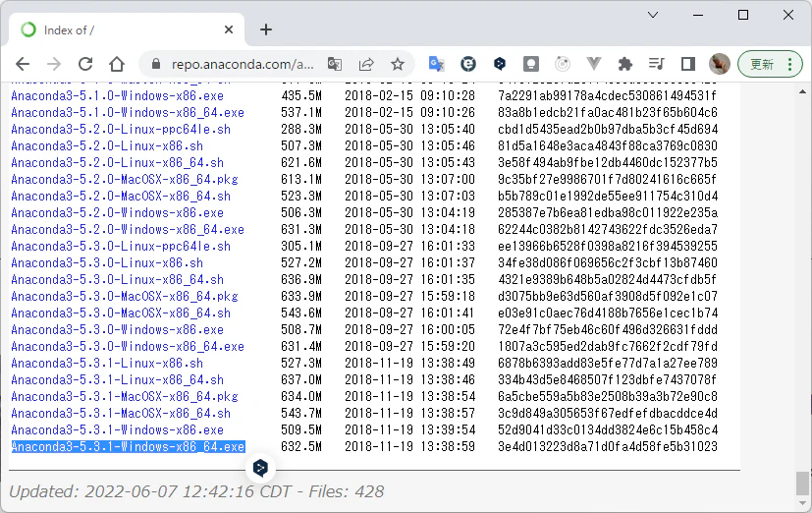Focus the repo.anaconda.com address bar
This screenshot has width=812, height=513.
pos(243,64)
